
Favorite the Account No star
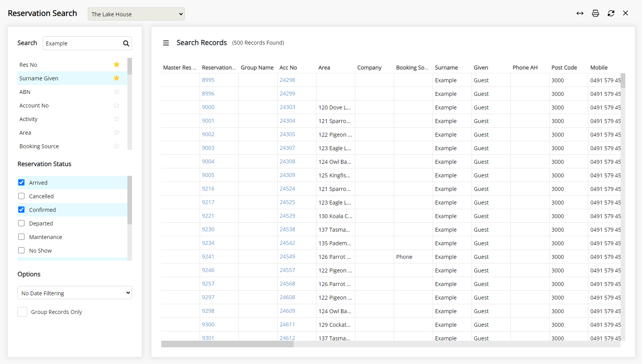(117, 105)
